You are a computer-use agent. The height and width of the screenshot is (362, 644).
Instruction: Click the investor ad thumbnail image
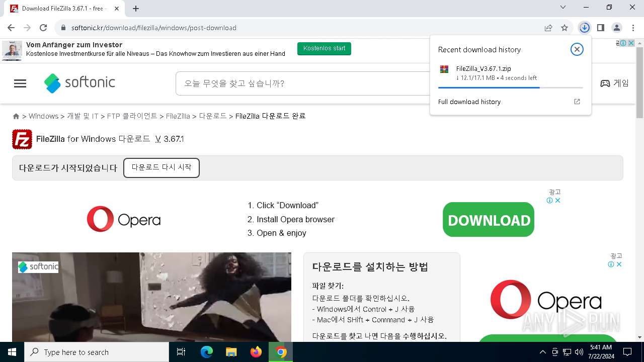[12, 51]
